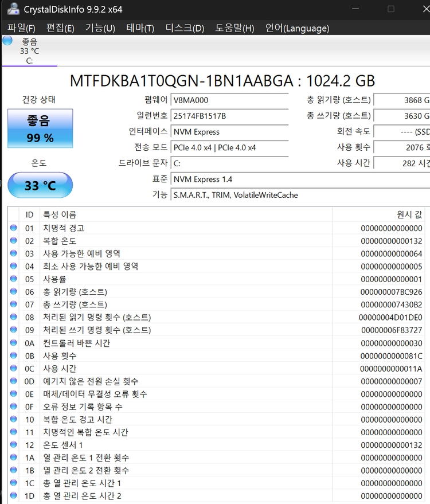Click status orb for 0D 예기치 않은 전원 손실 횟수
The width and height of the screenshot is (430, 504).
14,381
